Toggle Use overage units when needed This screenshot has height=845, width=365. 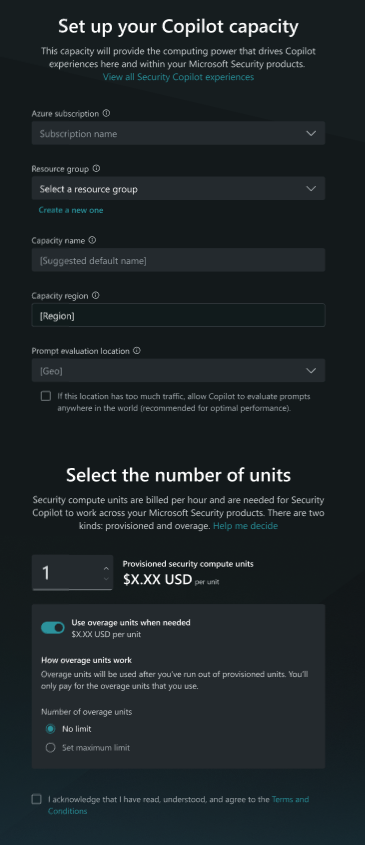(53, 628)
